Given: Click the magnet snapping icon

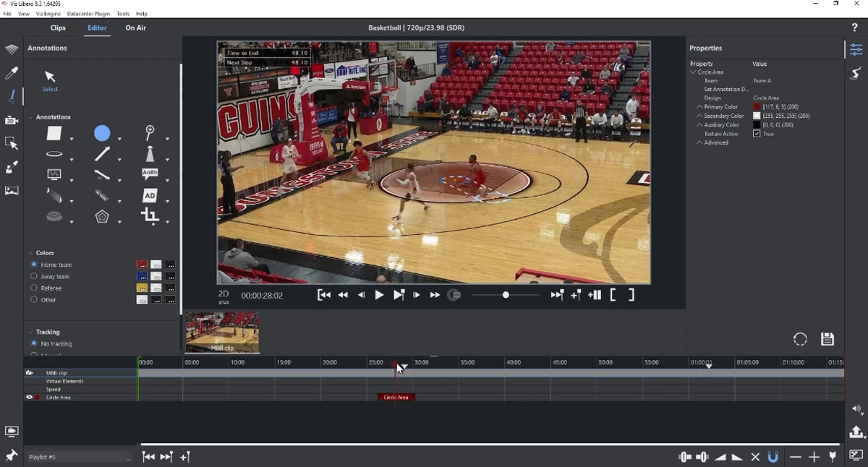Looking at the screenshot, I should 773,457.
